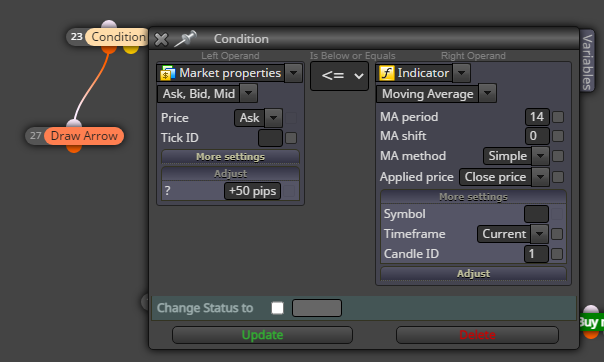Screen dimensions: 604x362
Task: Expand right operand Adjust section
Action: pos(473,273)
